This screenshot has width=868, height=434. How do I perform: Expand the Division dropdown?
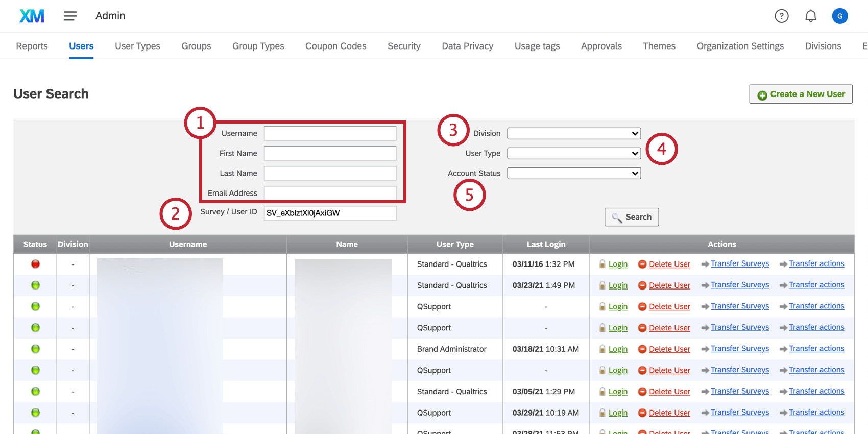tap(574, 133)
